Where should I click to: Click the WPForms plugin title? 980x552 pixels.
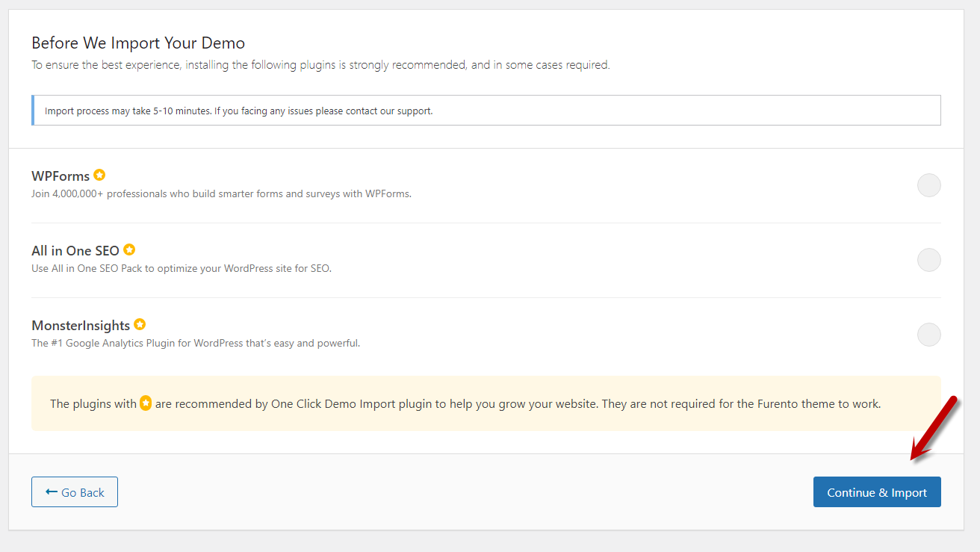coord(61,176)
